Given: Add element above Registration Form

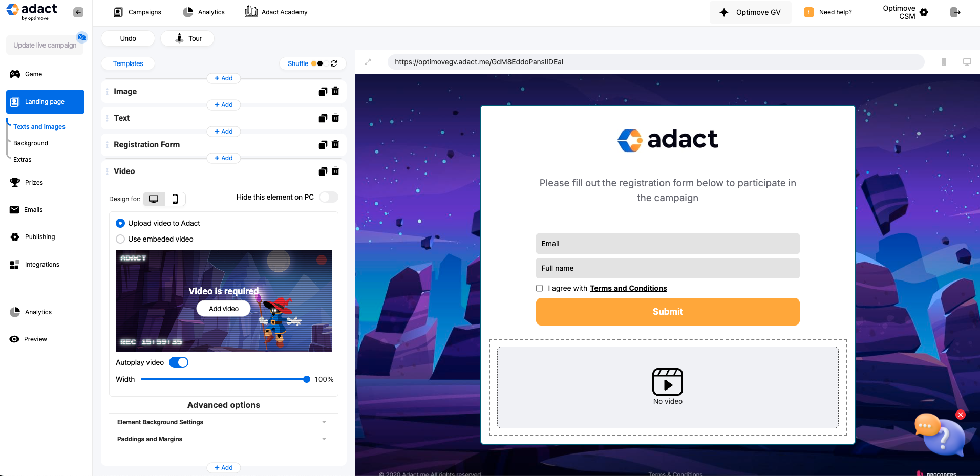Looking at the screenshot, I should pos(224,132).
